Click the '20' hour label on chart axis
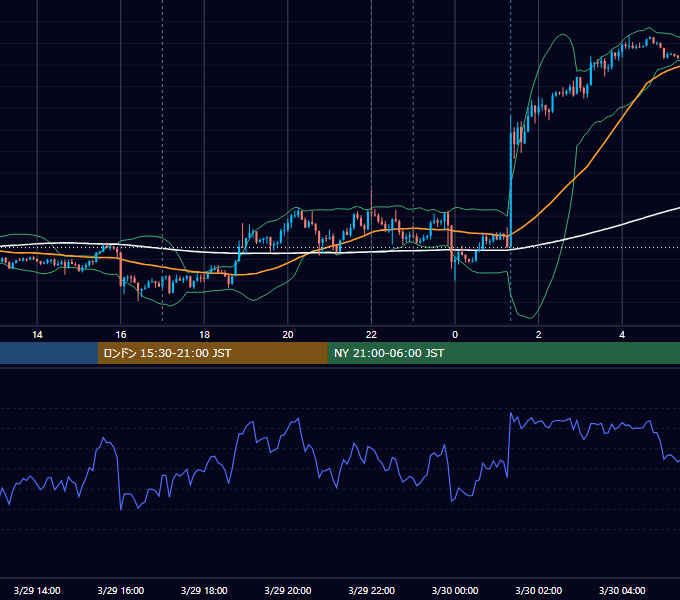This screenshot has width=680, height=600. [x=288, y=335]
